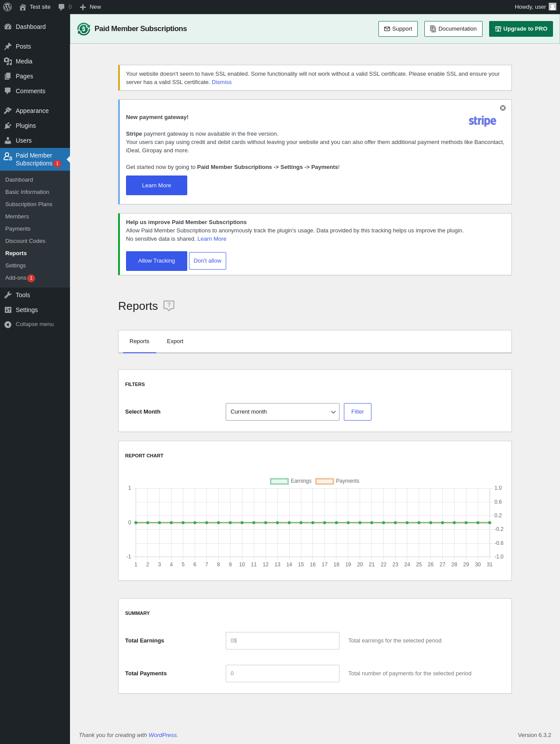Click the Comments speech bubble sidebar icon
560x744 pixels.
8,91
